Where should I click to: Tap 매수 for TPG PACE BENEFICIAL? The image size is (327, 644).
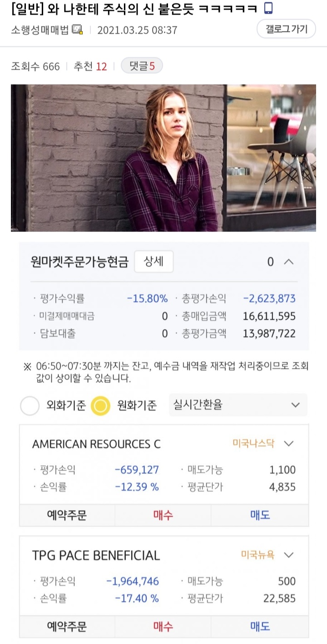coord(163,626)
